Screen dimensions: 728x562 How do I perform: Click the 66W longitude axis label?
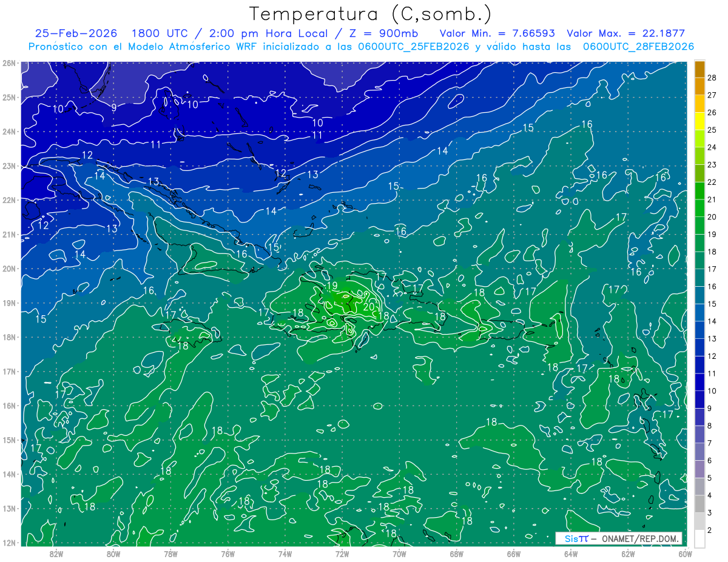point(514,554)
